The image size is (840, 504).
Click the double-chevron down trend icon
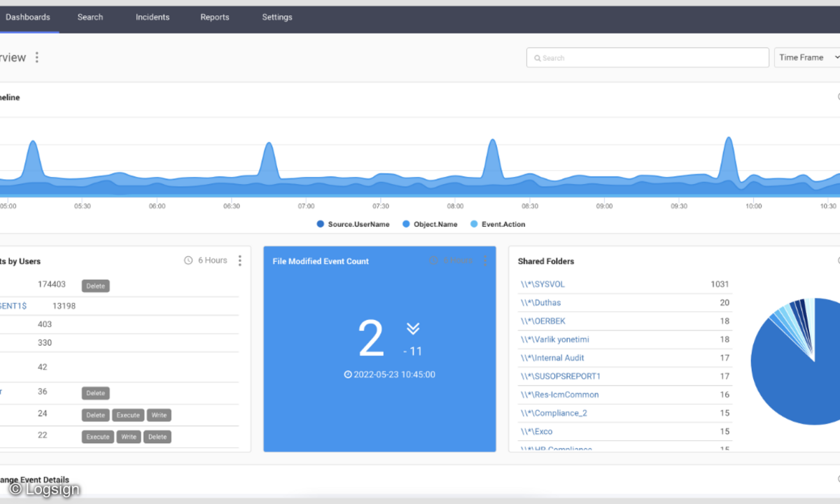[413, 328]
